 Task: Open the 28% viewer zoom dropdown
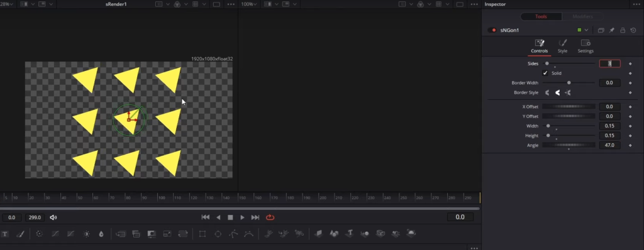click(x=6, y=4)
